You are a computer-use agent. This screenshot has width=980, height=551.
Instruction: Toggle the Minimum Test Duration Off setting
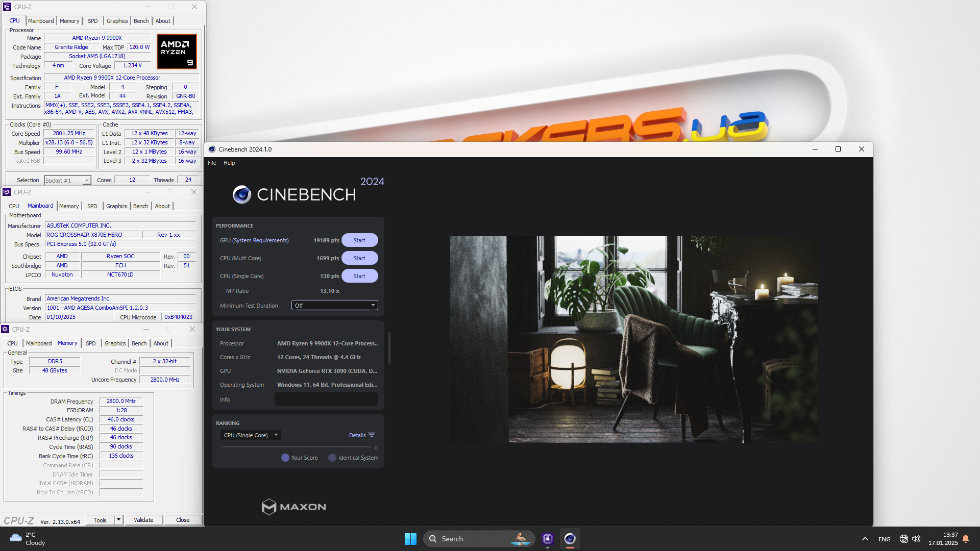point(333,306)
